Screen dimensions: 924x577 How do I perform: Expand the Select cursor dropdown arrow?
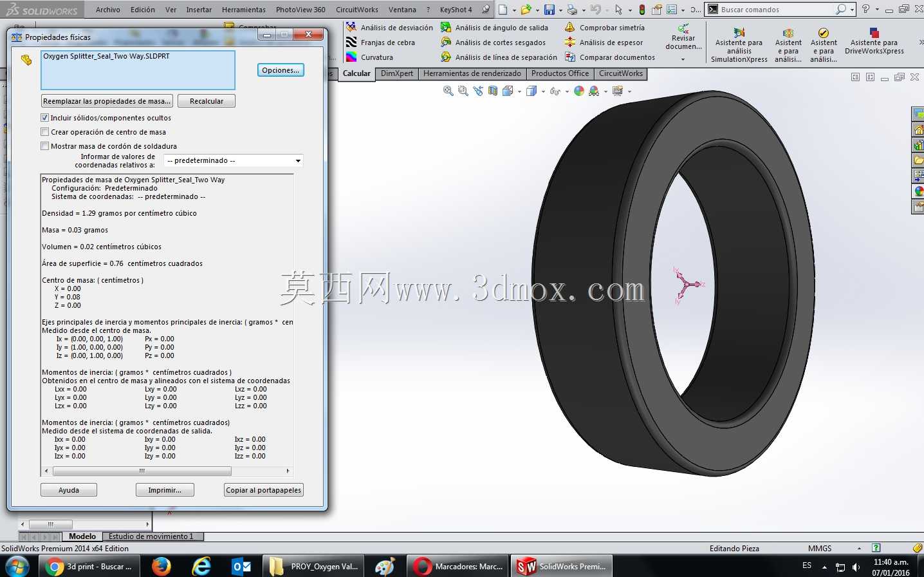click(x=629, y=10)
